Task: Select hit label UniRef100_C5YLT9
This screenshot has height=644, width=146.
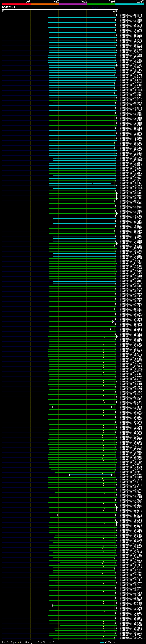Action: (x=131, y=354)
